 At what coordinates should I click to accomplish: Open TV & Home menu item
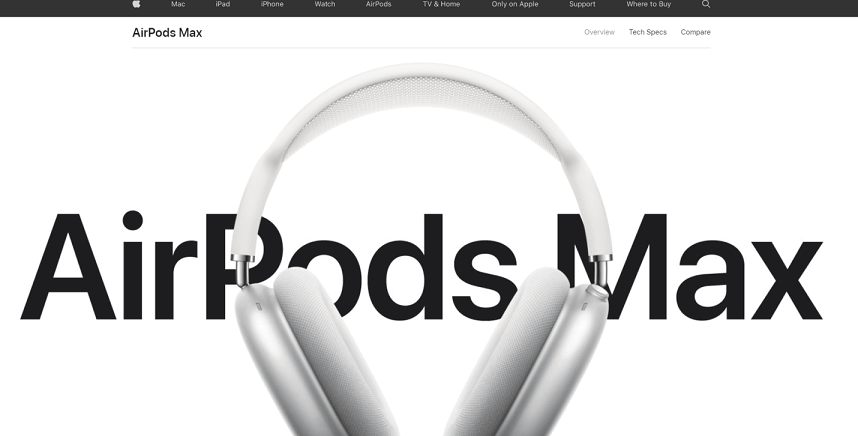click(x=441, y=4)
